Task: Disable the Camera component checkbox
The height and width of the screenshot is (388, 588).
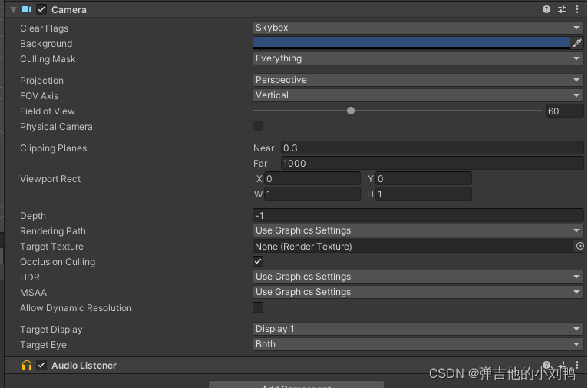Action: [41, 9]
